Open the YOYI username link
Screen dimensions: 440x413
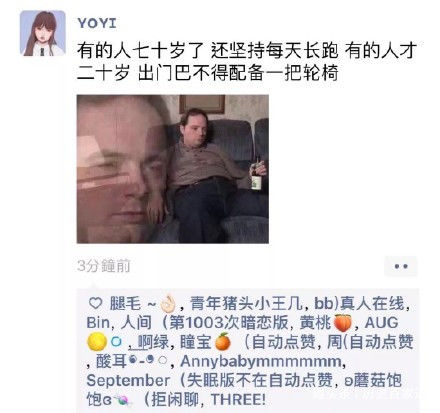97,23
